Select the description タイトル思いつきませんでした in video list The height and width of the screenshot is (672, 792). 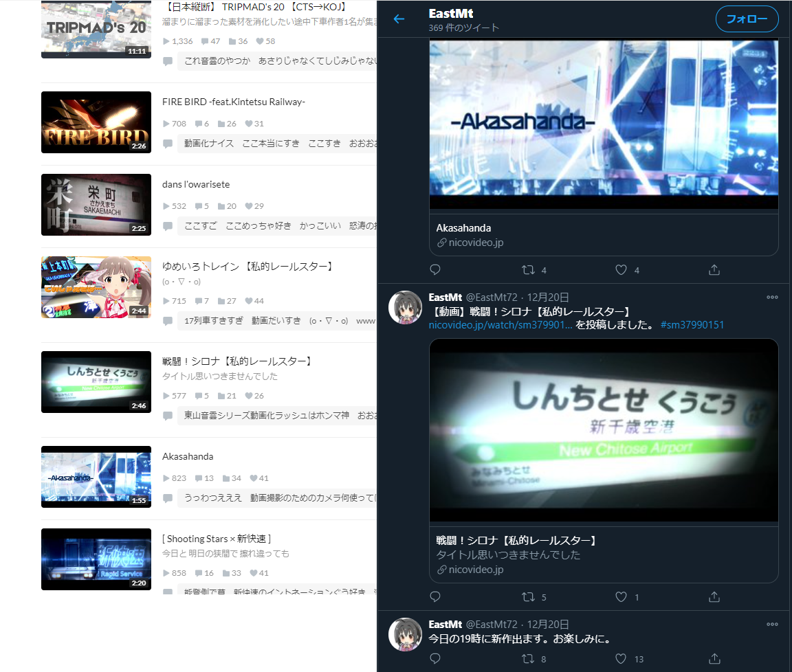[x=220, y=376]
